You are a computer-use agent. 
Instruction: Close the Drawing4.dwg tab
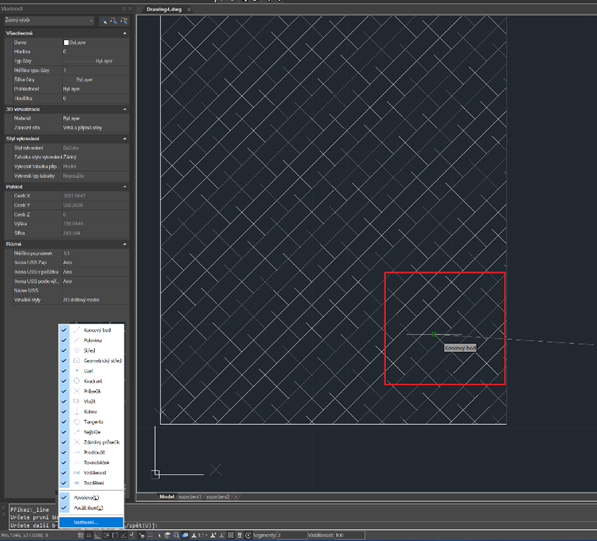coord(189,10)
